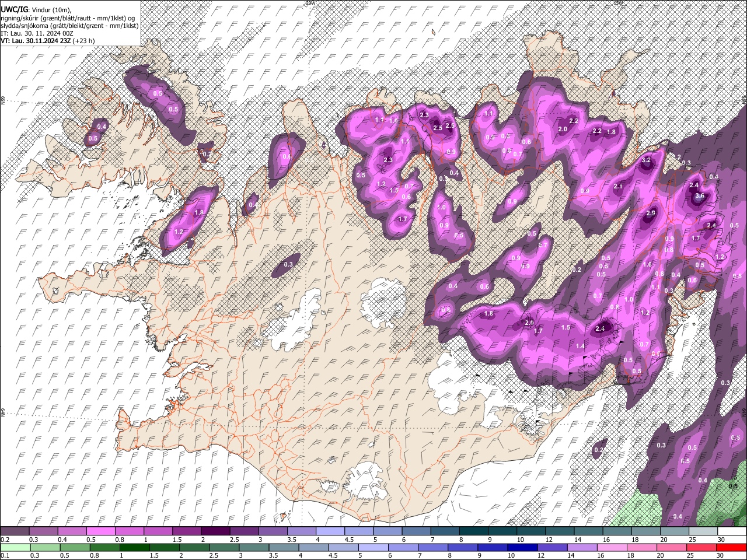Pick the crimson bottom-row swatch between 25 and 30
Screen dimensions: 747x560
pyautogui.click(x=702, y=547)
